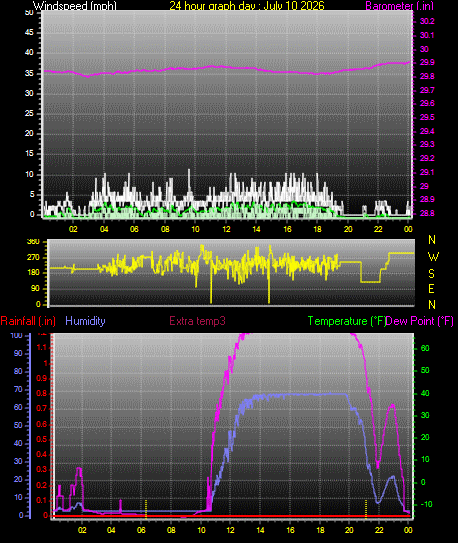Image resolution: width=458 pixels, height=543 pixels.
Task: Click the 'Dew Point (°F)' legend label
Action: click(420, 321)
